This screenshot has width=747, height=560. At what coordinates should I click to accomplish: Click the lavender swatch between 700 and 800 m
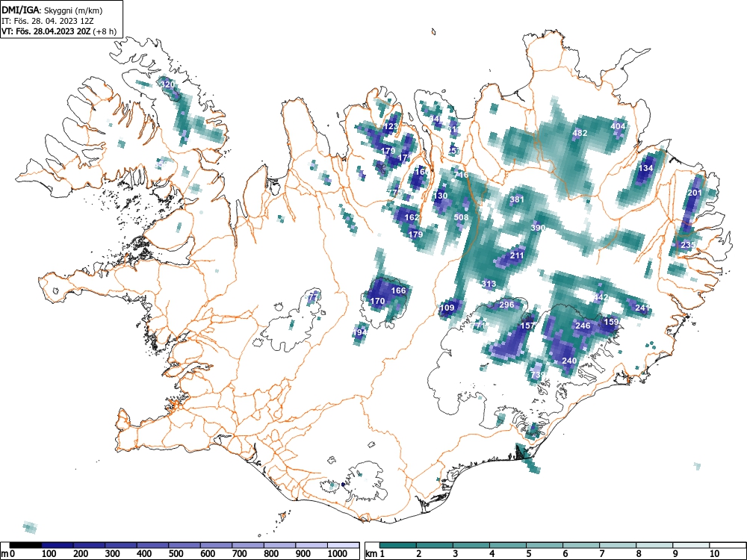click(x=248, y=545)
